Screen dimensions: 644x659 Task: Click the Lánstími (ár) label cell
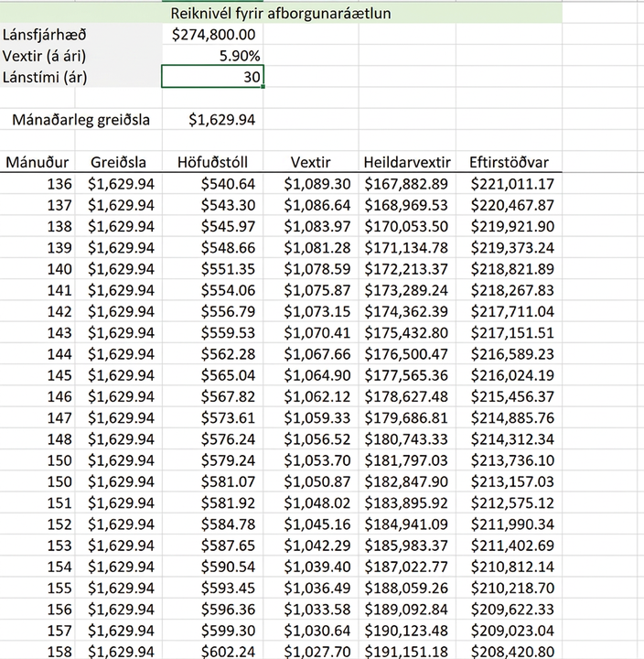pos(81,77)
